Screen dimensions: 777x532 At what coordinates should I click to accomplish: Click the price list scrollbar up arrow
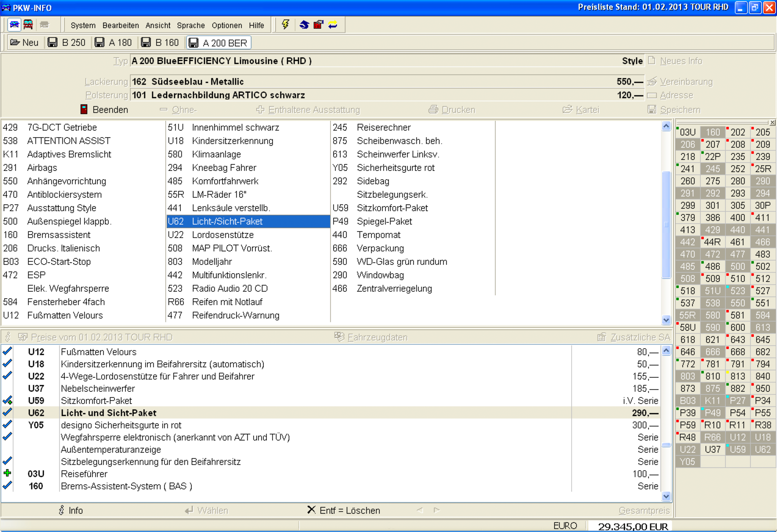(666, 350)
